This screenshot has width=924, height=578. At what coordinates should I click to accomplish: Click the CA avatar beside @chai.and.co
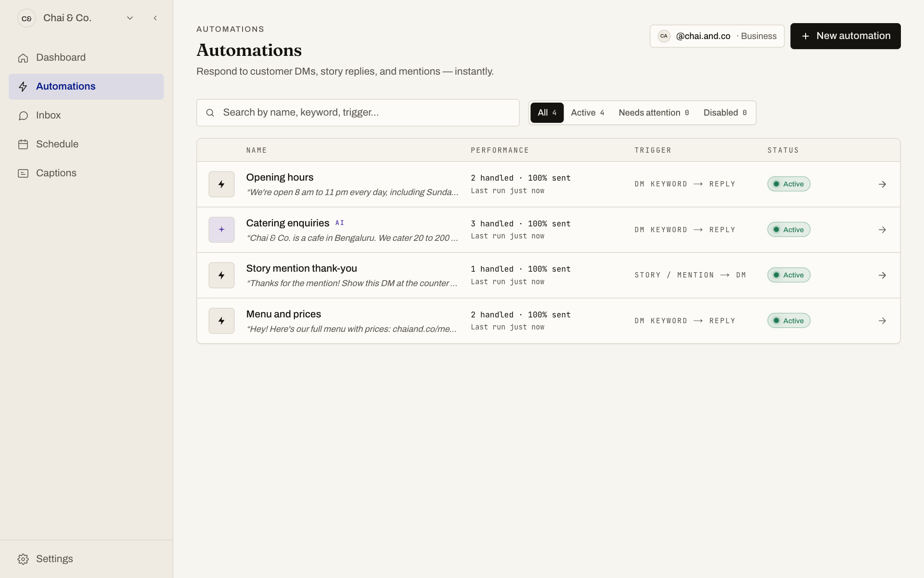click(664, 36)
